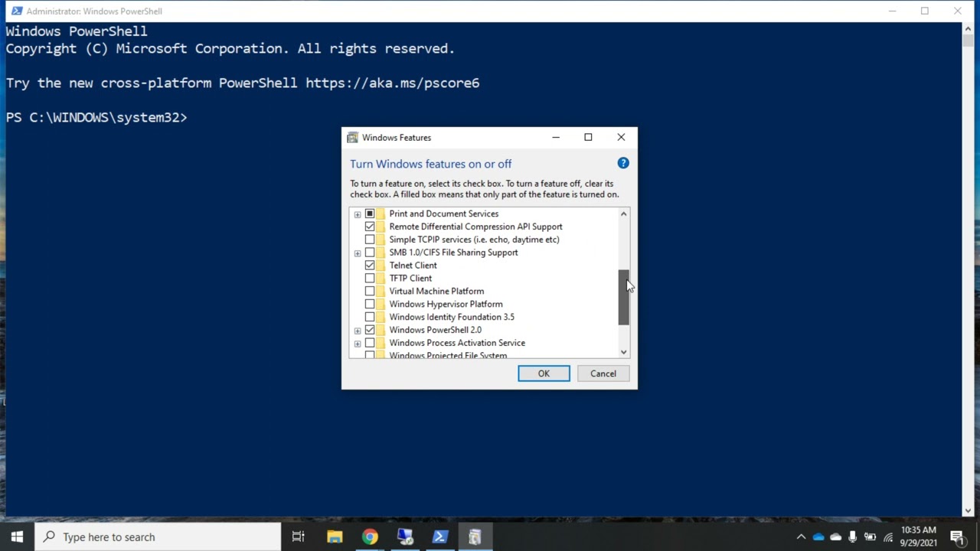Click the PowerShell window scroll down arrow
The image size is (980, 551).
(x=969, y=510)
